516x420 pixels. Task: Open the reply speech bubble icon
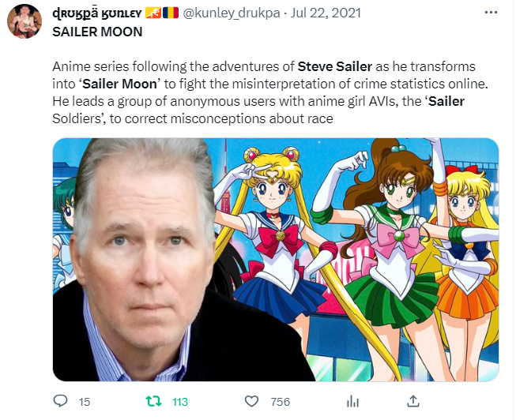point(60,401)
